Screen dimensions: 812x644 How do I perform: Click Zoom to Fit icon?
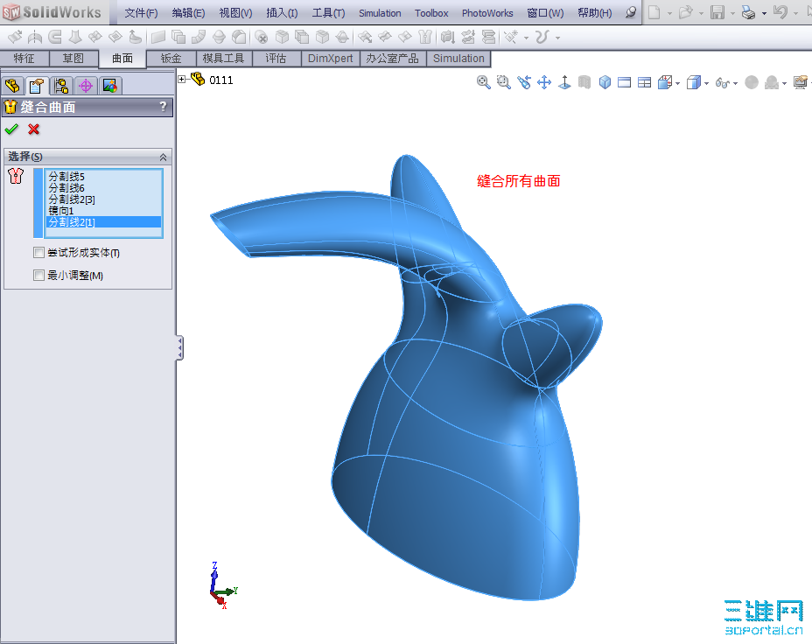(484, 82)
